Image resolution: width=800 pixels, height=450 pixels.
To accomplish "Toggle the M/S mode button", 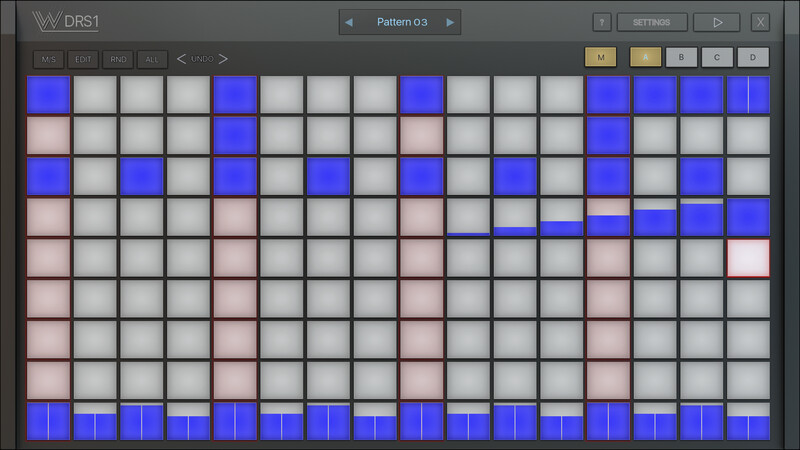I will point(48,59).
